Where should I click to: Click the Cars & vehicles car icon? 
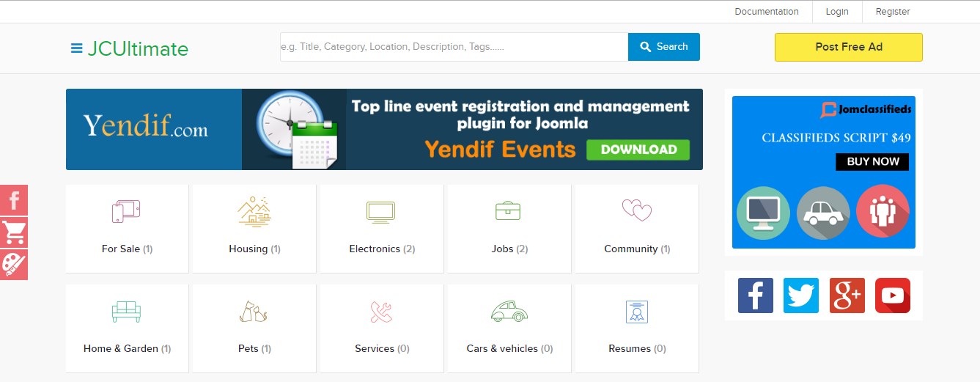[x=509, y=311]
